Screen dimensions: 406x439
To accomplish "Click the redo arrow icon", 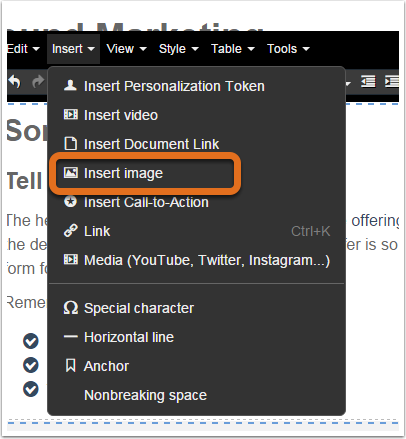I will pos(38,82).
